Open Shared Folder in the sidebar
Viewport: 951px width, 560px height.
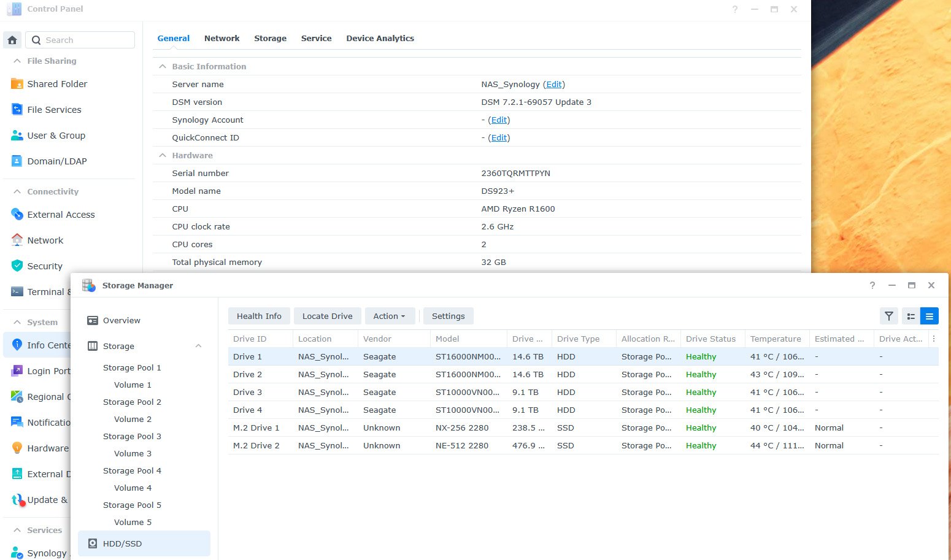tap(57, 84)
